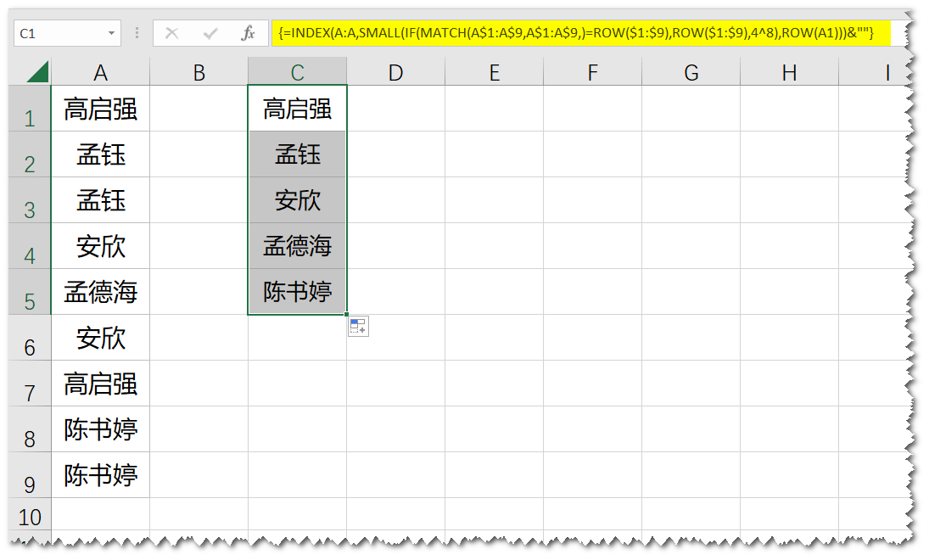Select row 9 header
Image resolution: width=929 pixels, height=560 pixels.
(30, 474)
